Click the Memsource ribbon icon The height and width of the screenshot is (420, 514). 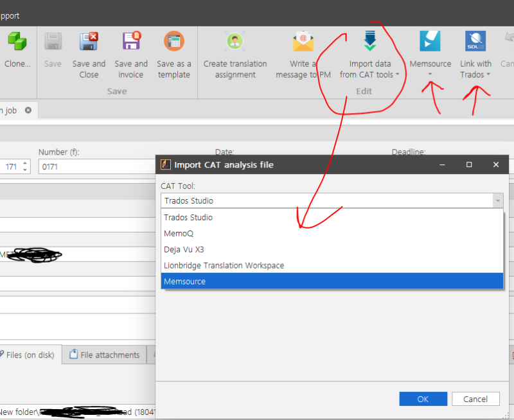click(430, 41)
